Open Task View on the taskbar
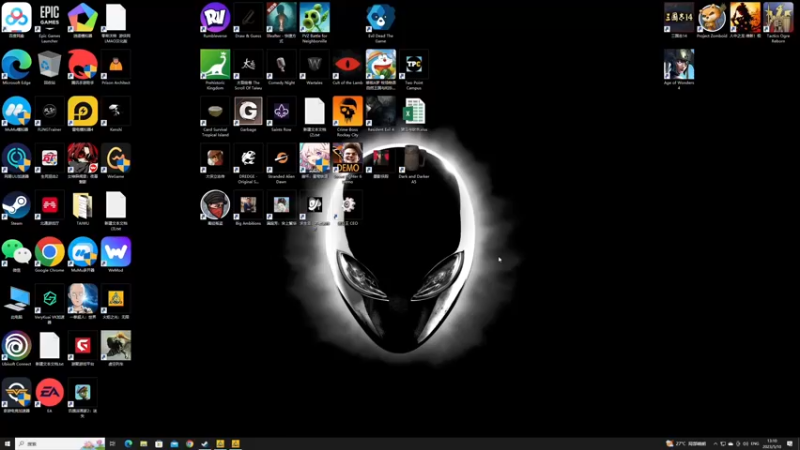The height and width of the screenshot is (450, 800). pos(113,444)
